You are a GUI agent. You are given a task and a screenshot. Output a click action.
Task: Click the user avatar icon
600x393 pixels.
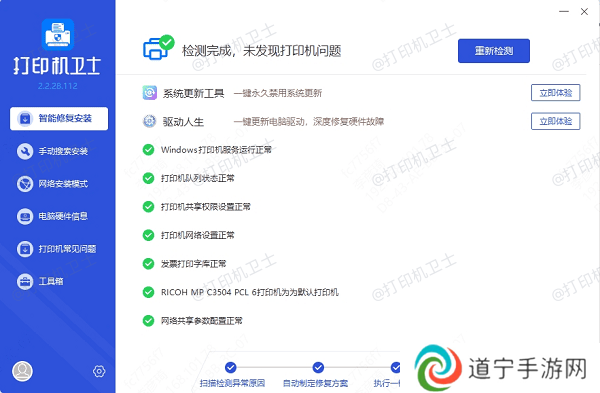(23, 371)
